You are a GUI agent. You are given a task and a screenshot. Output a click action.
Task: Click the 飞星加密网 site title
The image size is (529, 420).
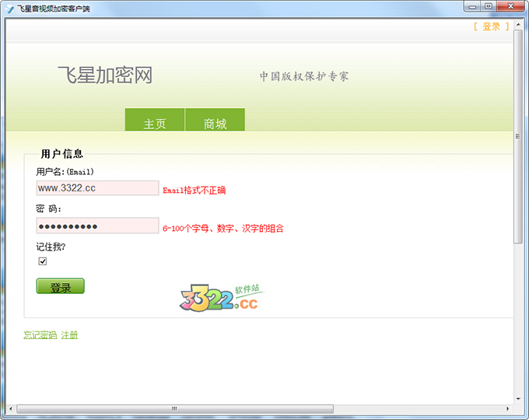(x=105, y=75)
